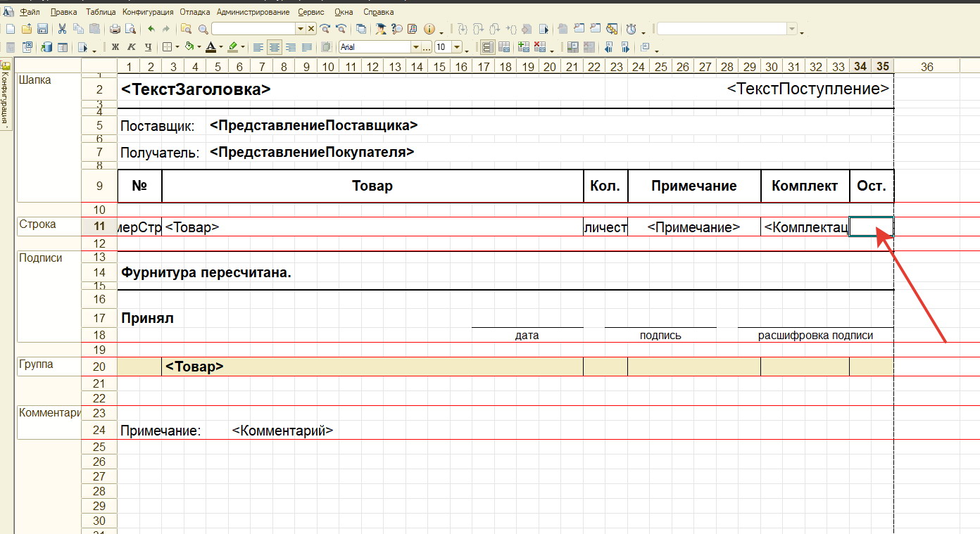
Task: Click the Save (floppy disk) icon
Action: pos(42,29)
